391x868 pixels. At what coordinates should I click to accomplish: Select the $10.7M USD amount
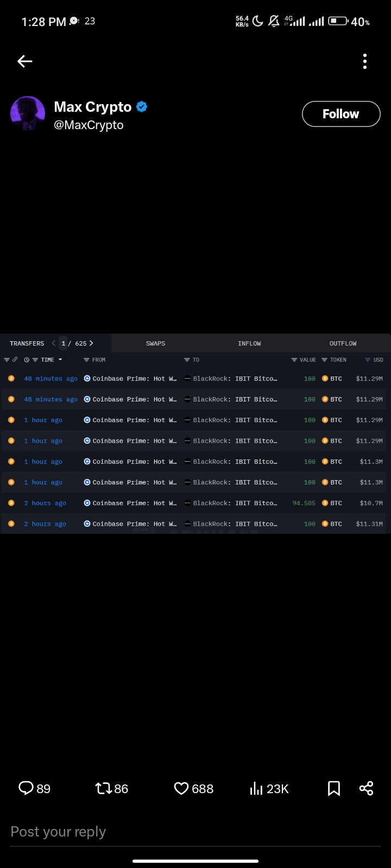pyautogui.click(x=371, y=503)
